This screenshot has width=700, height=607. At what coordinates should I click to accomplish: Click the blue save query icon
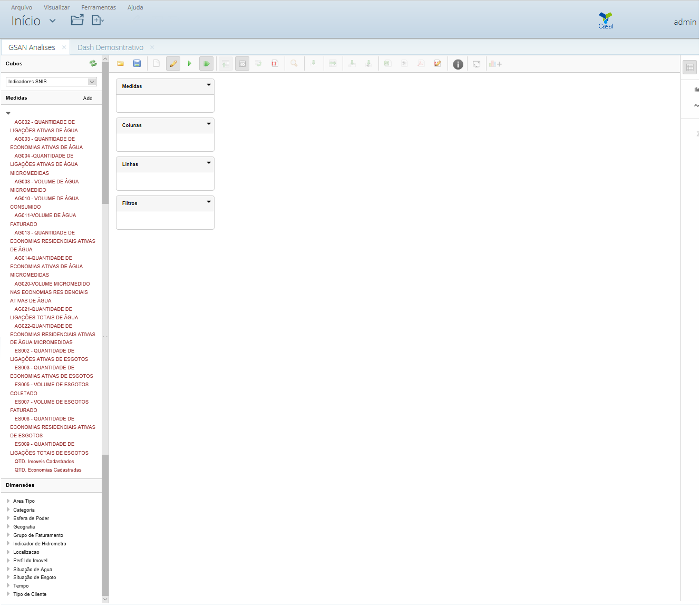(137, 64)
